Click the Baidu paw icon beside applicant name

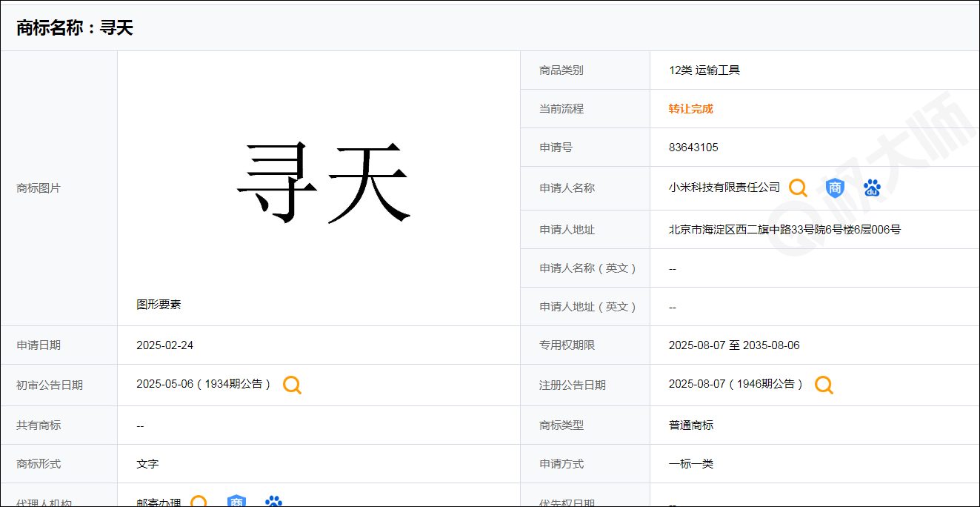coord(872,188)
